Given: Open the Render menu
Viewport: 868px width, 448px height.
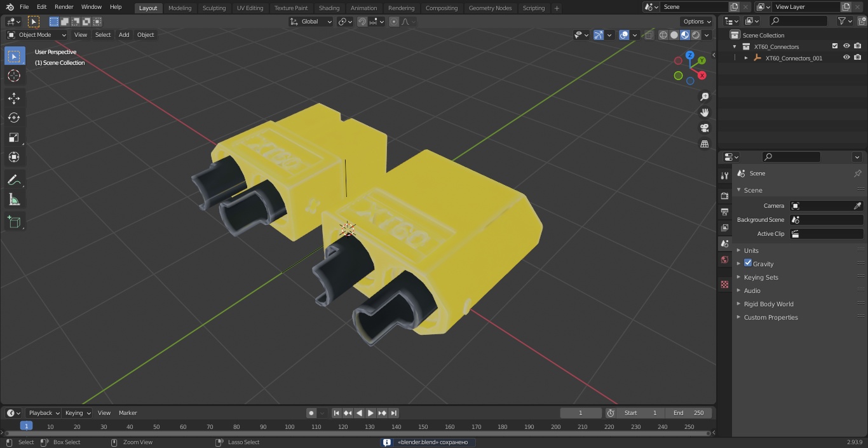Looking at the screenshot, I should click(x=64, y=7).
